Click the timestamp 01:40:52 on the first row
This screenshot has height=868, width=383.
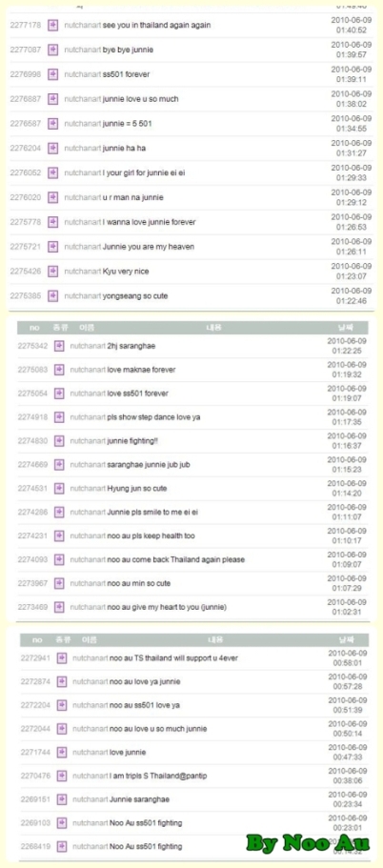coord(353,30)
